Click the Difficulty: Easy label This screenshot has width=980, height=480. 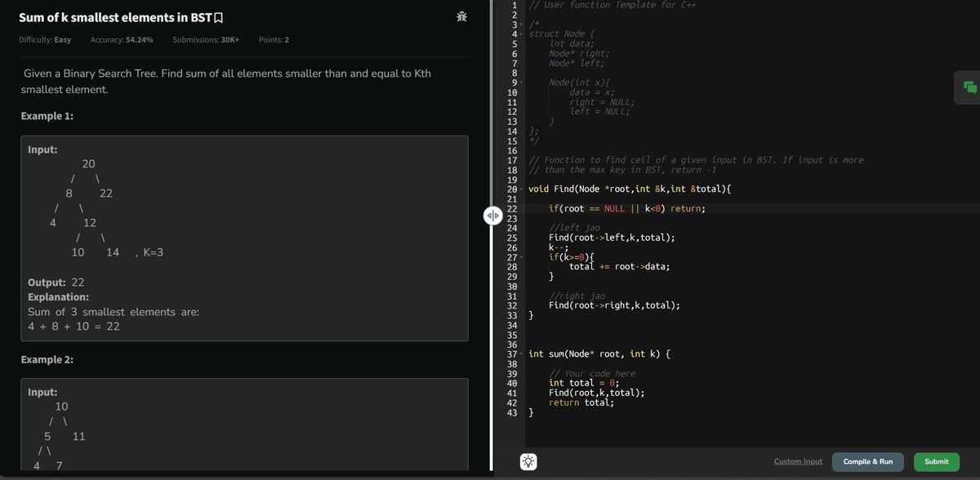click(45, 39)
